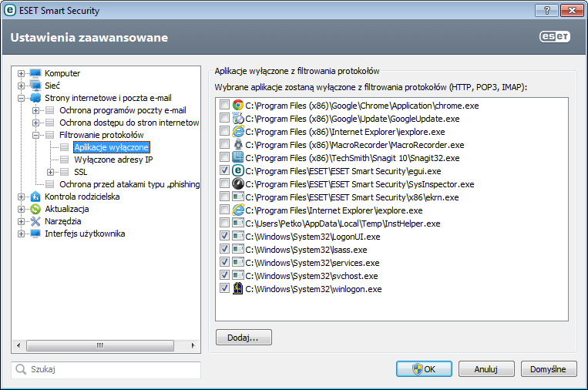Open the SSL settings item
Image resolution: width=588 pixels, height=390 pixels.
[x=81, y=172]
